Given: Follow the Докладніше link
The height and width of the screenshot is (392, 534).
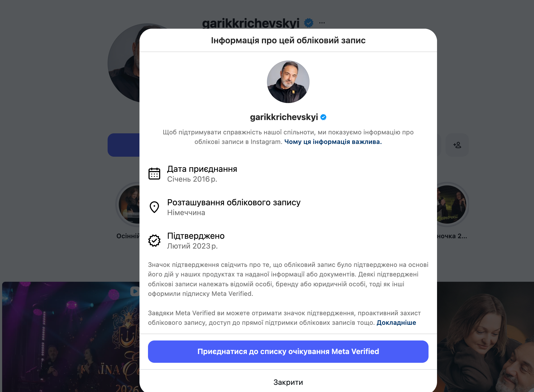Looking at the screenshot, I should pos(396,323).
